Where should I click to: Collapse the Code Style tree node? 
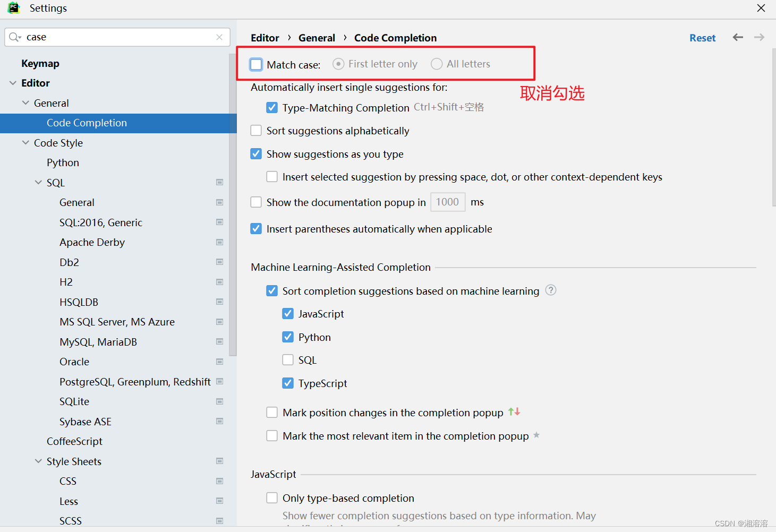tap(25, 142)
